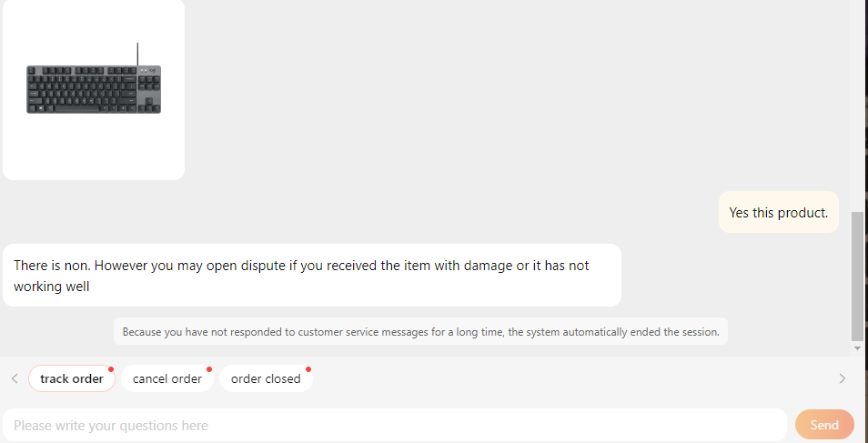Click the scrollbar down arrow
Image resolution: width=868 pixels, height=443 pixels.
[x=857, y=348]
